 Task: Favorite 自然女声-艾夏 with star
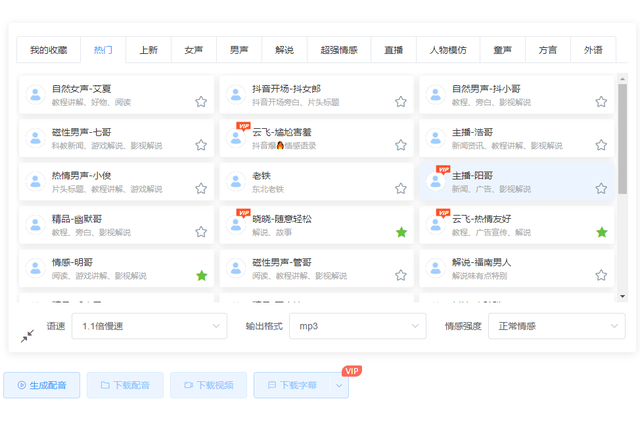201,102
